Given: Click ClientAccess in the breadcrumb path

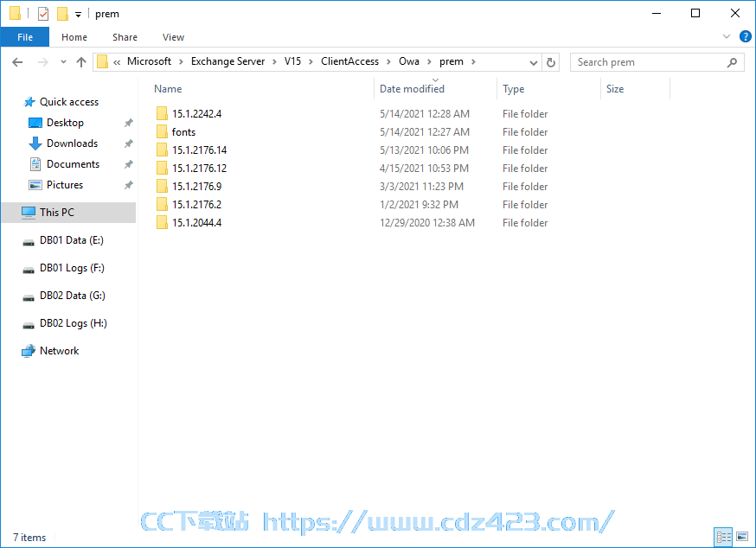Looking at the screenshot, I should (x=350, y=61).
